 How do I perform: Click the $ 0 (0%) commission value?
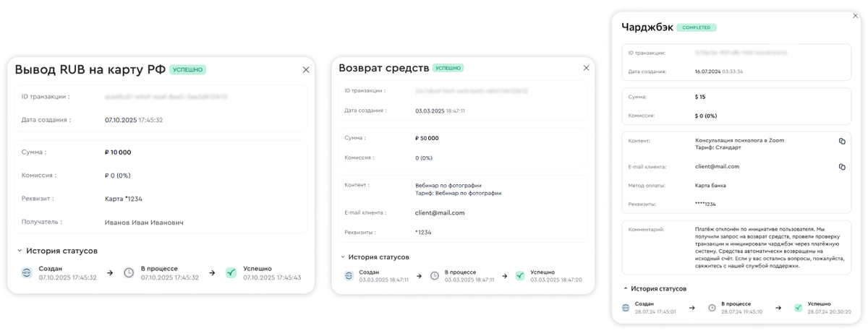(706, 116)
